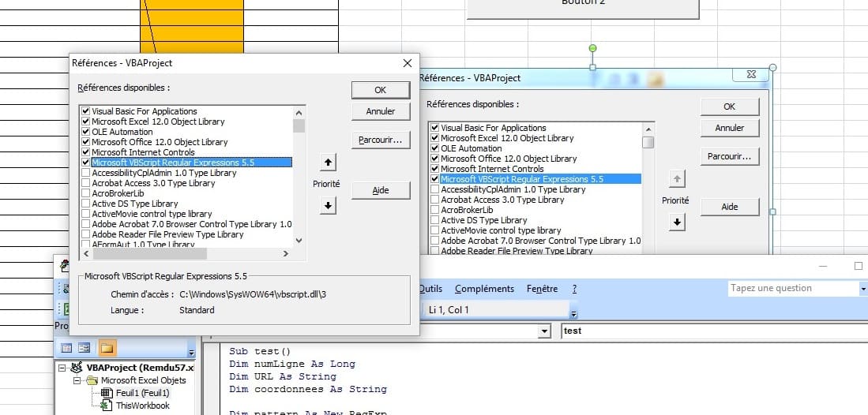Image resolution: width=868 pixels, height=415 pixels.
Task: Toggle Folders icon in Project explorer
Action: tap(106, 348)
